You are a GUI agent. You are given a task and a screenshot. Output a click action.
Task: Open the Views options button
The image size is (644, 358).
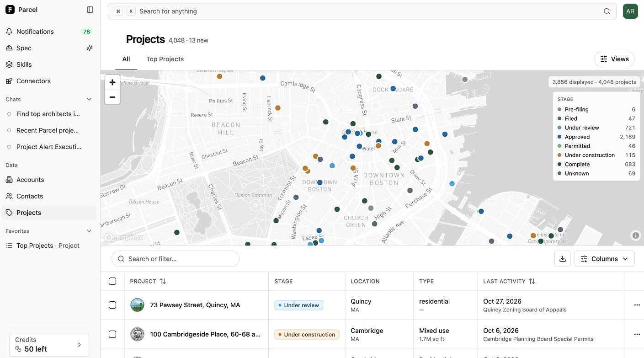point(614,59)
